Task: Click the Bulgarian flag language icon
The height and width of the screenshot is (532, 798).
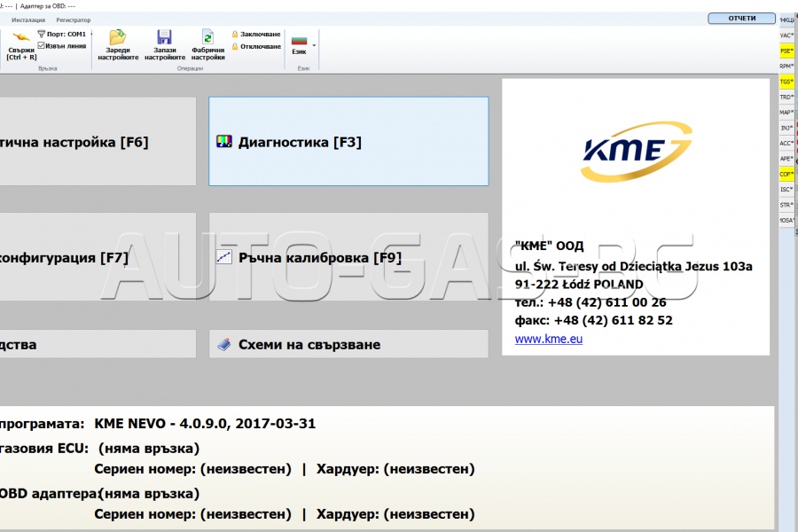Action: click(300, 40)
